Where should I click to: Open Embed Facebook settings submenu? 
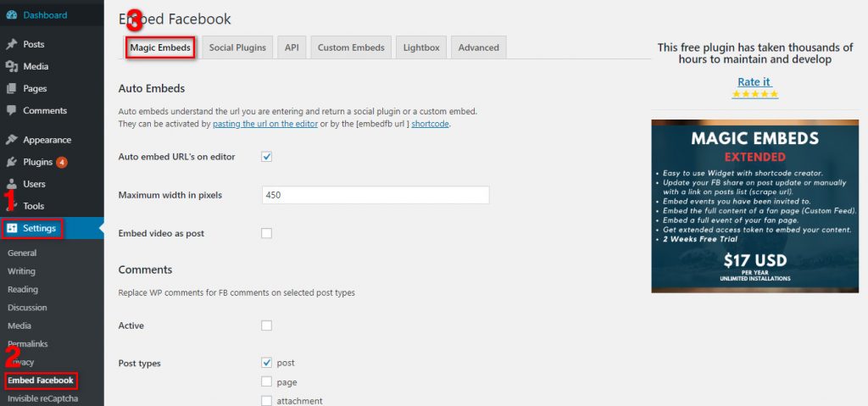(x=41, y=381)
